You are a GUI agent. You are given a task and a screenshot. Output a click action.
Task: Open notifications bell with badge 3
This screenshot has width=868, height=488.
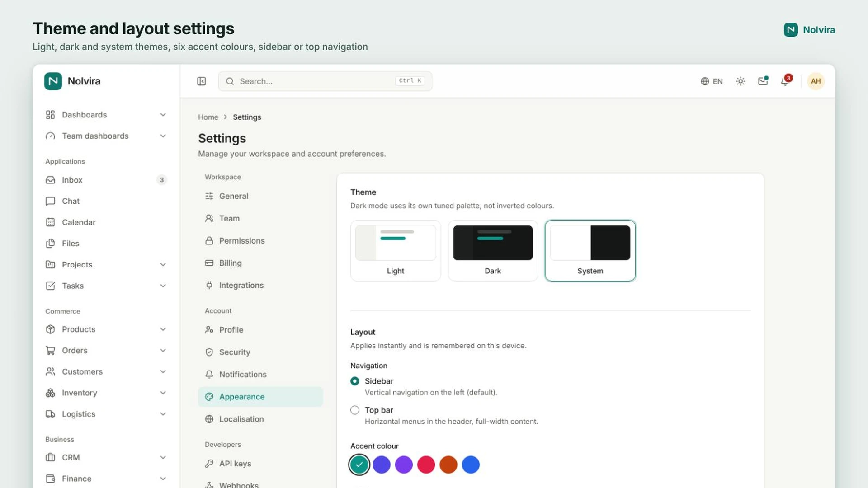coord(786,81)
